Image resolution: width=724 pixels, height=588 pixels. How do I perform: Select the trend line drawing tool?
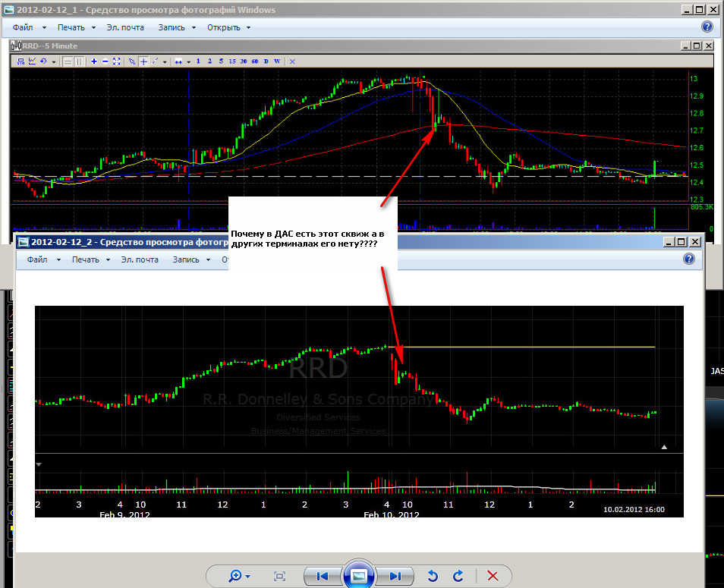pos(155,61)
